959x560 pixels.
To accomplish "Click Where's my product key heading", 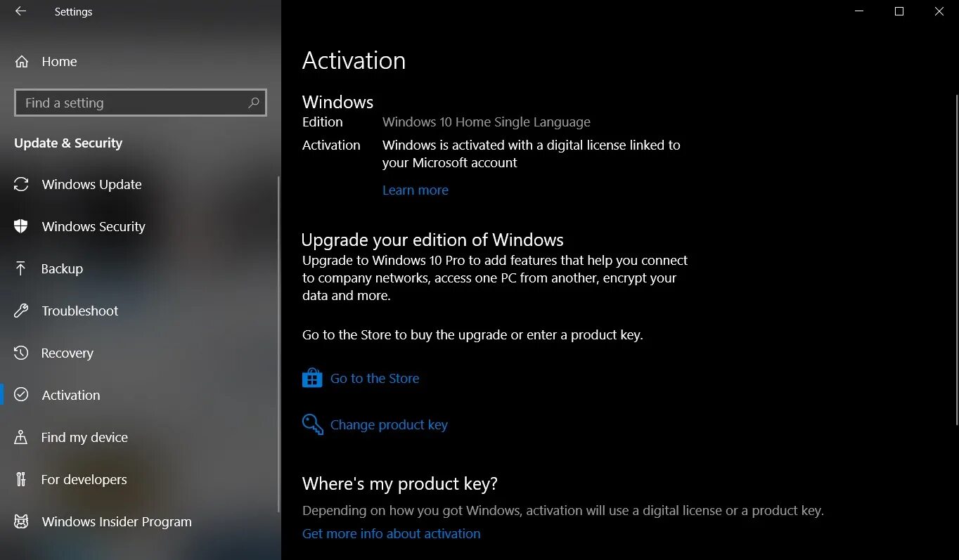I will tap(400, 483).
